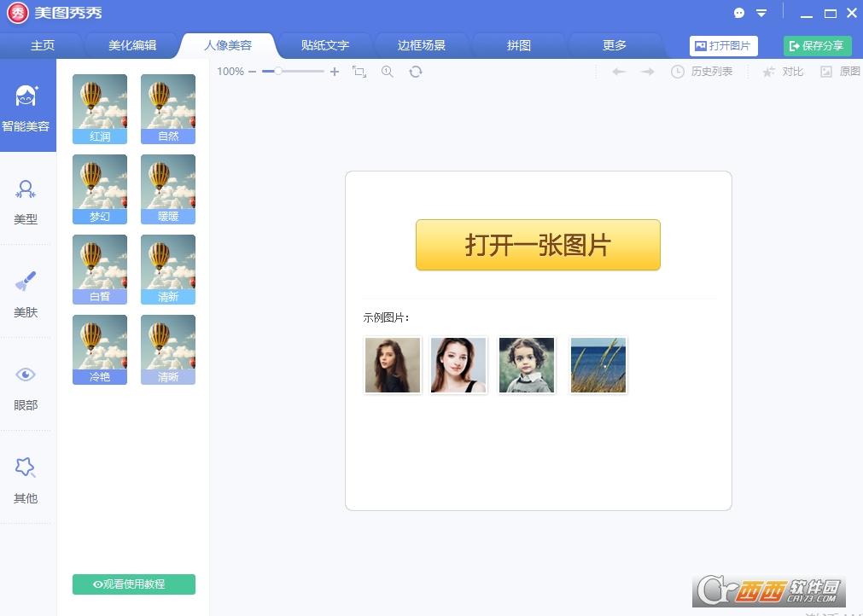Screen dimensions: 863x616
Task: Open the 历史列表 history list
Action: pyautogui.click(x=702, y=72)
